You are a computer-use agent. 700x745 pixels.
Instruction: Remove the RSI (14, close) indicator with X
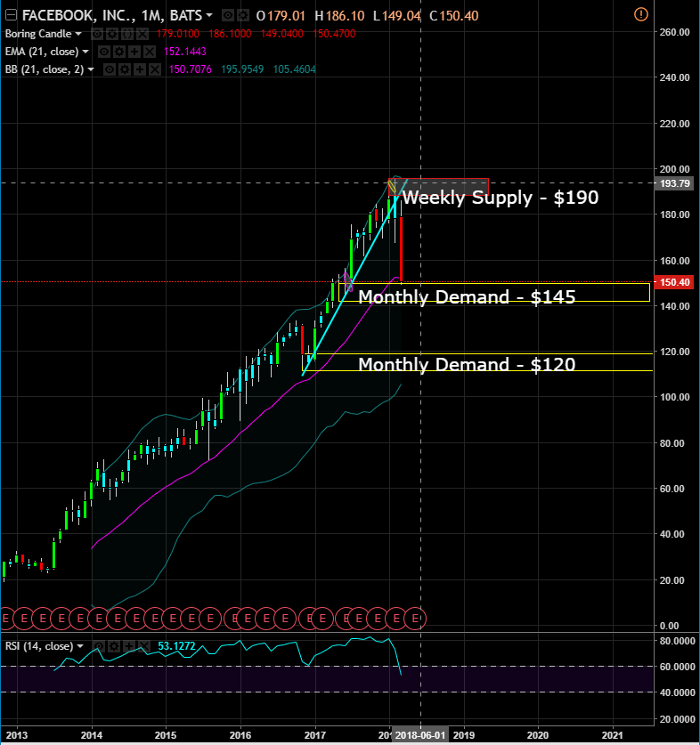(143, 646)
